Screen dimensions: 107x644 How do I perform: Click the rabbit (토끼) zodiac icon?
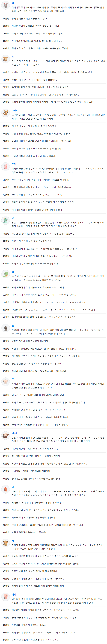(x=5, y=167)
